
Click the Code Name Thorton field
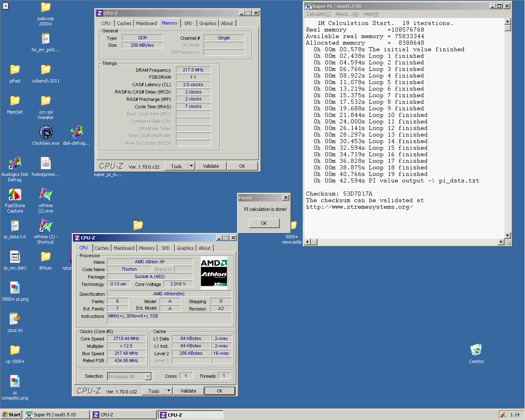[x=129, y=269]
